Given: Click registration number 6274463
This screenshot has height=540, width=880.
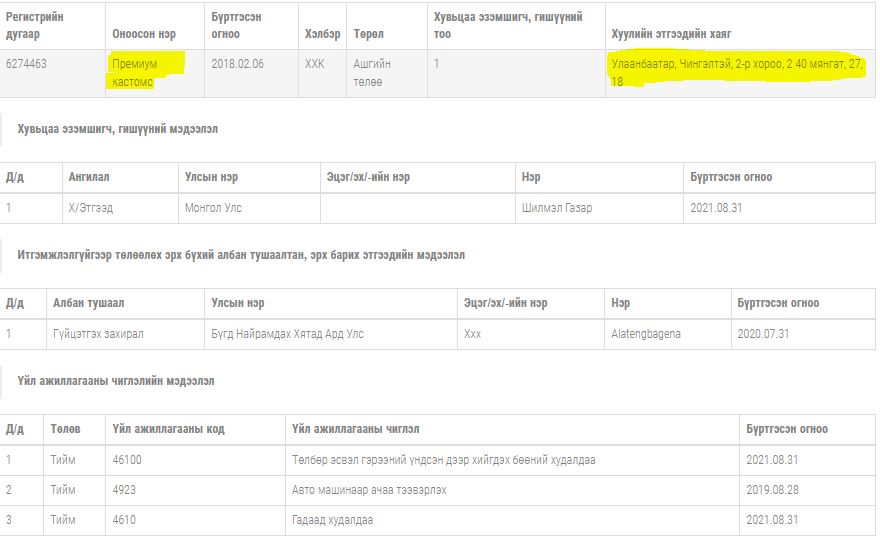Looking at the screenshot, I should (x=27, y=64).
